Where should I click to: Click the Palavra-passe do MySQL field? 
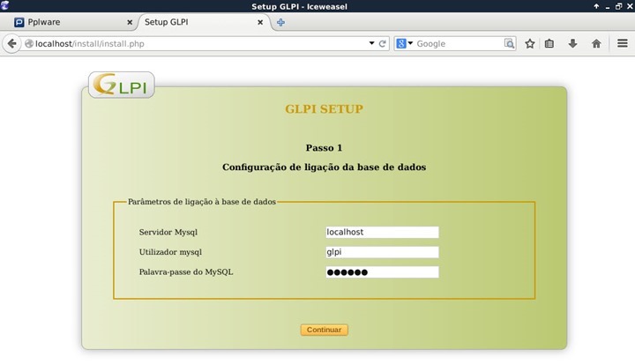382,272
